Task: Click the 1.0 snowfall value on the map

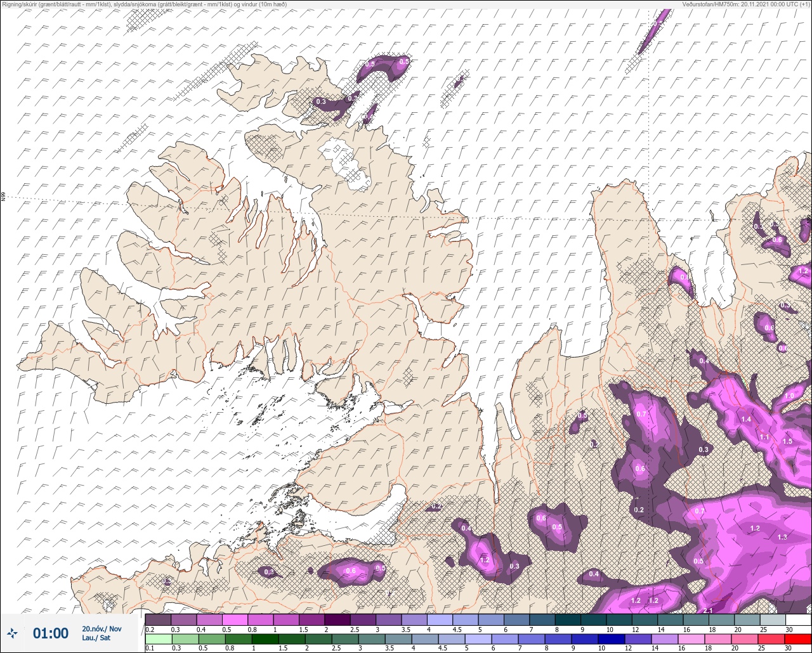Action: 789,396
